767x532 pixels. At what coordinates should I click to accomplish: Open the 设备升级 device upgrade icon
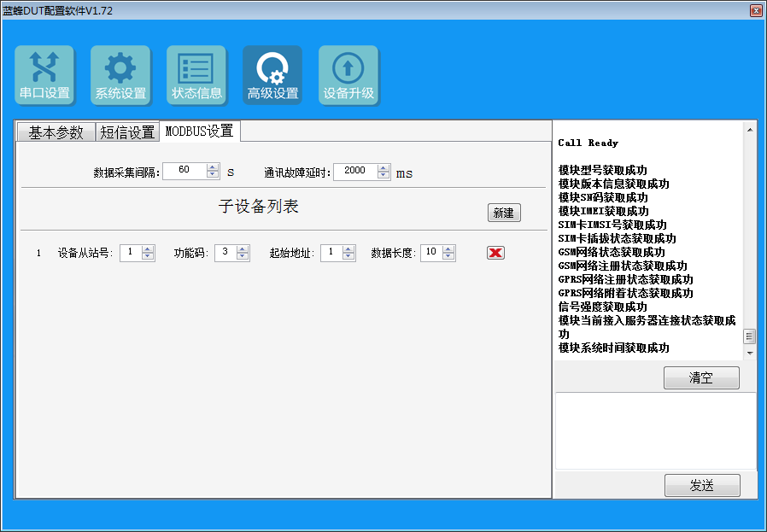click(348, 75)
